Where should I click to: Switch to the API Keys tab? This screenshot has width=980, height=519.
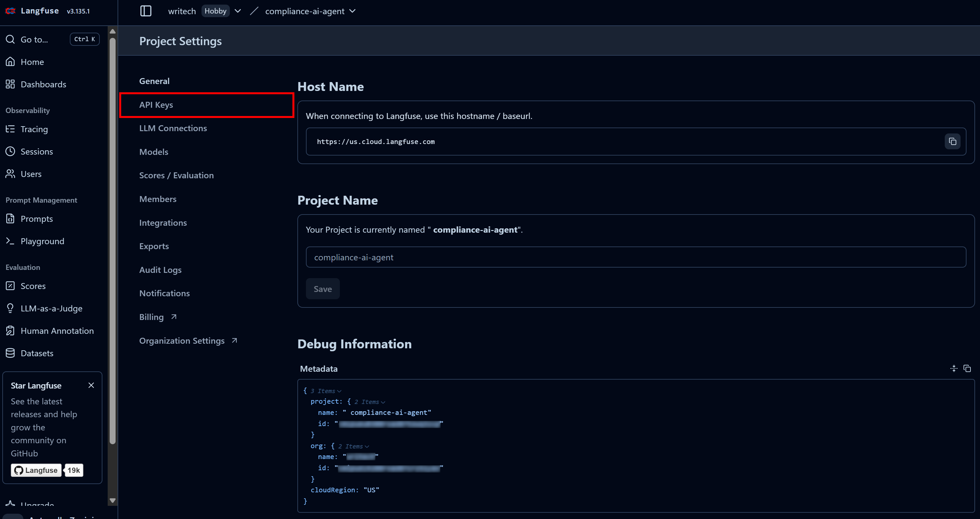(156, 105)
